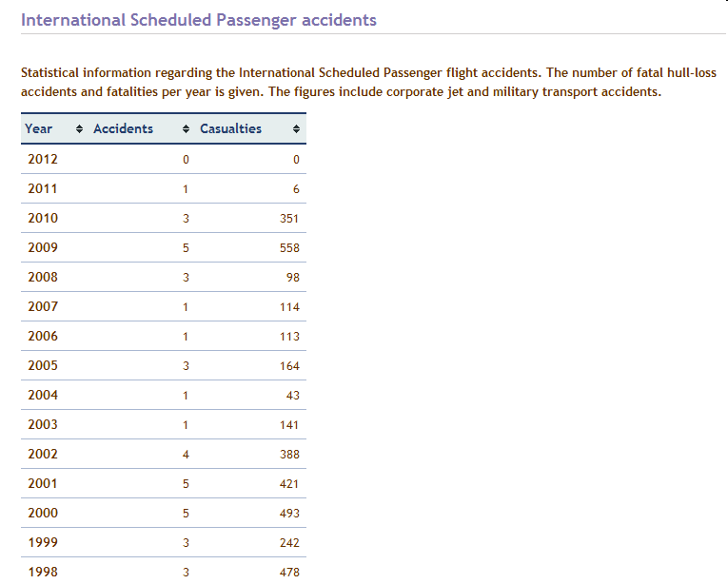
Task: Click the Year column header
Action: point(38,128)
